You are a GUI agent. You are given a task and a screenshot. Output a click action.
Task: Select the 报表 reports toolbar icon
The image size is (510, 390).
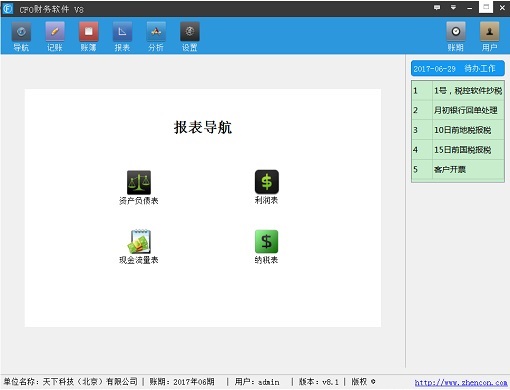(122, 37)
